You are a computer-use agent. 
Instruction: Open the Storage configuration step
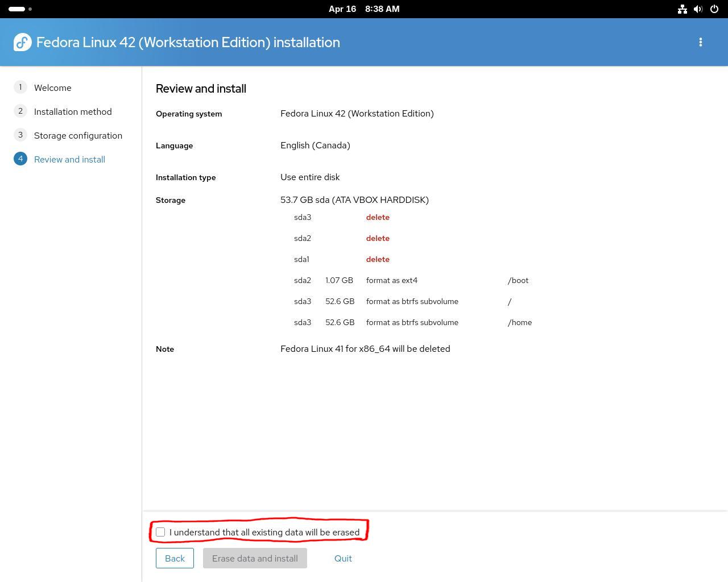pos(78,135)
